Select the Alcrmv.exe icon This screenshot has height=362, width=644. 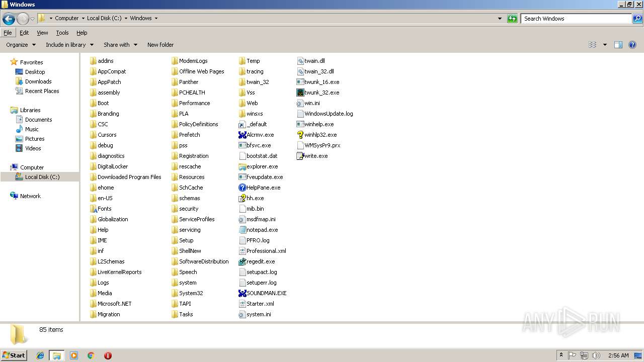(x=242, y=135)
